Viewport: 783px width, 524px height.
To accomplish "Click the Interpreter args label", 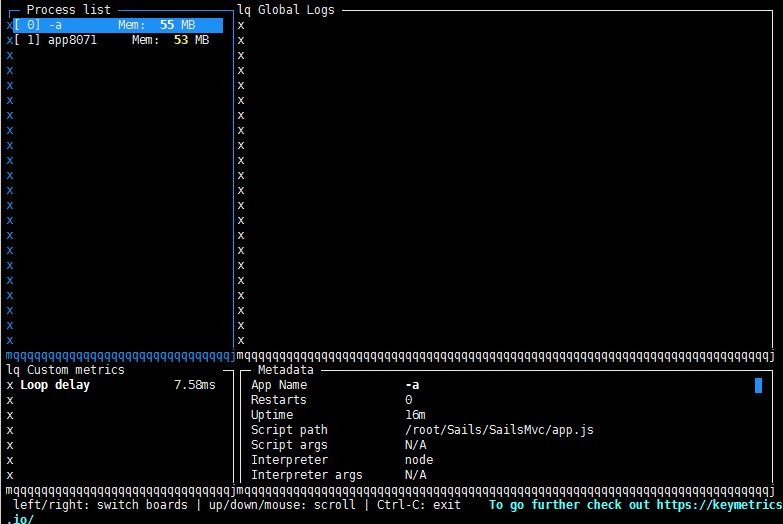I will (x=307, y=475).
